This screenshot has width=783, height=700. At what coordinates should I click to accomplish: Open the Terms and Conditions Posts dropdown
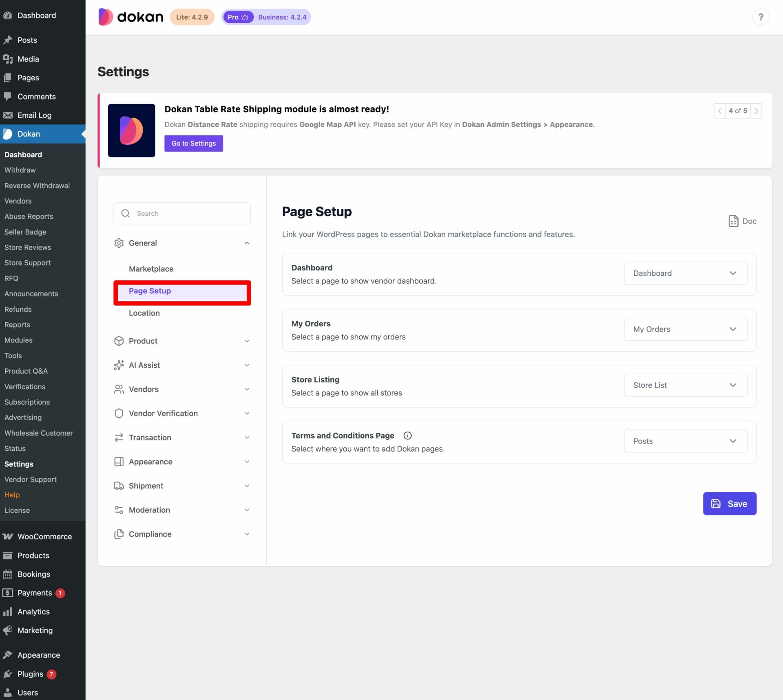click(x=685, y=441)
